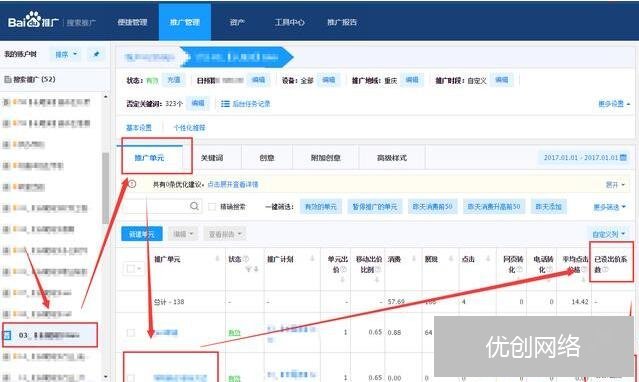Apply the 昨天消费前50 quick filter
The height and width of the screenshot is (382, 639).
(432, 207)
